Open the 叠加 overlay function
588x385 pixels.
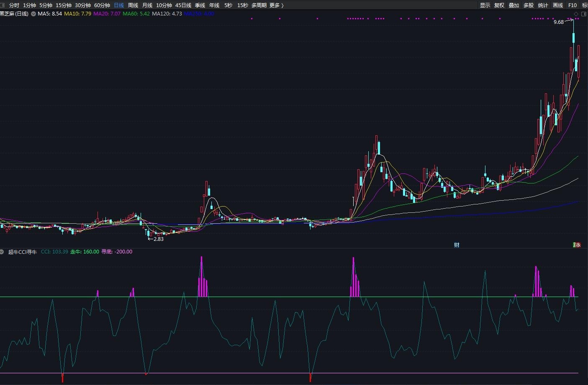point(514,5)
